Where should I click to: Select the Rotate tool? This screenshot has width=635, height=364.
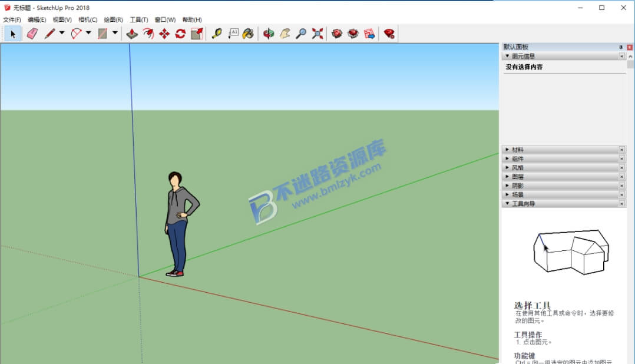tap(181, 34)
